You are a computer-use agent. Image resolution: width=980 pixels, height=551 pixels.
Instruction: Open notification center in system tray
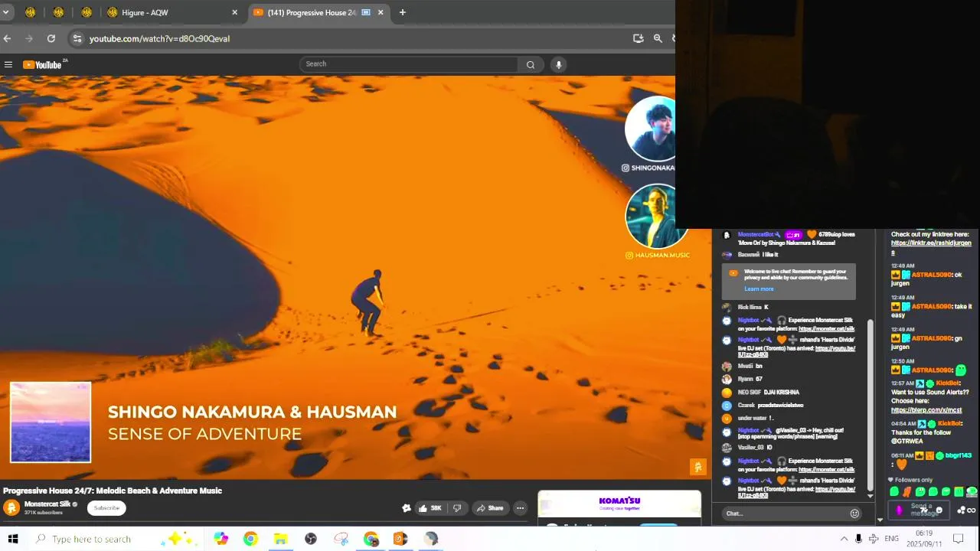pos(958,539)
